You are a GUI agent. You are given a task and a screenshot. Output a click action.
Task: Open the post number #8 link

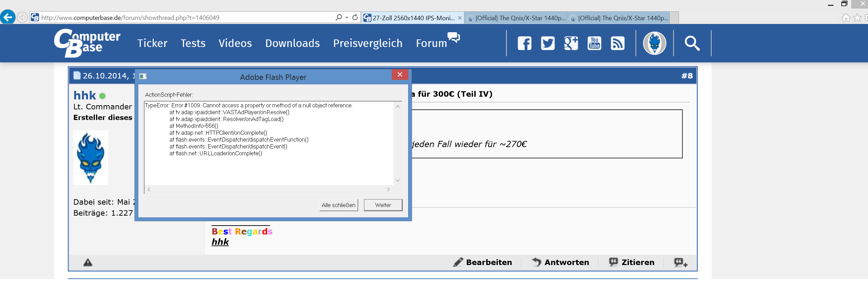click(x=687, y=76)
